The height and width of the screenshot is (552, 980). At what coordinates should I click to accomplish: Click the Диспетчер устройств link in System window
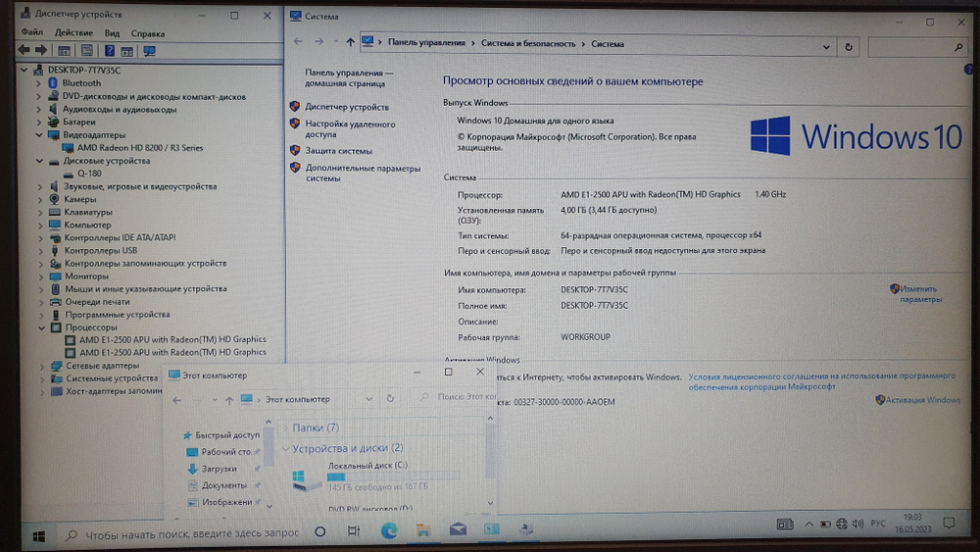[346, 107]
